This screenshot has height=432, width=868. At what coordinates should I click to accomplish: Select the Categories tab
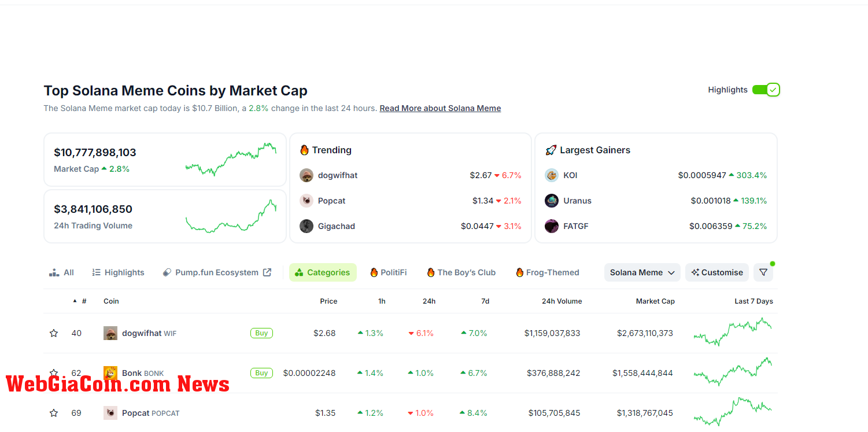coord(323,272)
